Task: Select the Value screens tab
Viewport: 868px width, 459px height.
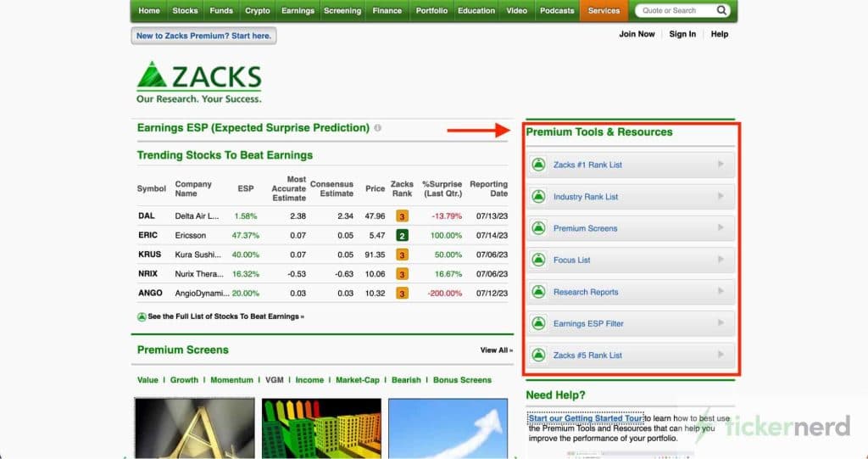Action: (147, 380)
